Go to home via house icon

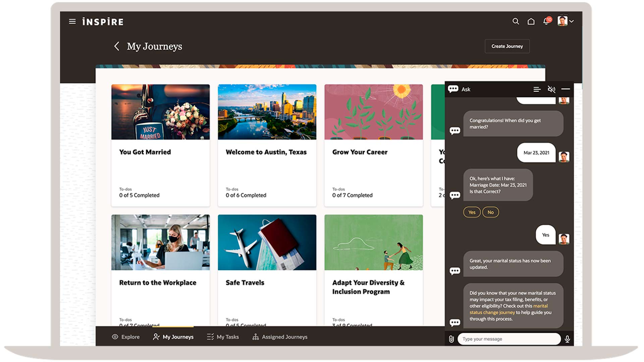[531, 21]
